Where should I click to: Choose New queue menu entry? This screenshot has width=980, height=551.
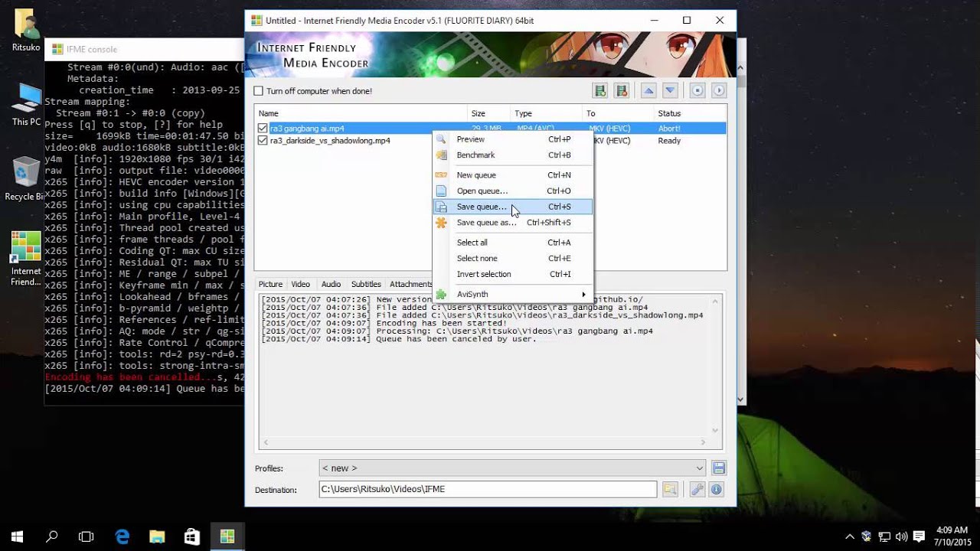pyautogui.click(x=513, y=175)
